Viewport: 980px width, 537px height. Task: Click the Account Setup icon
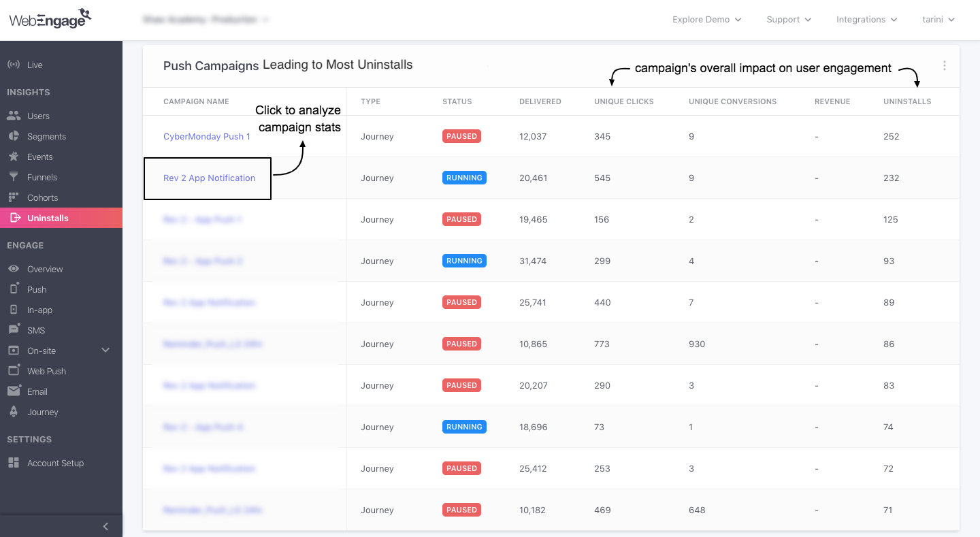14,463
